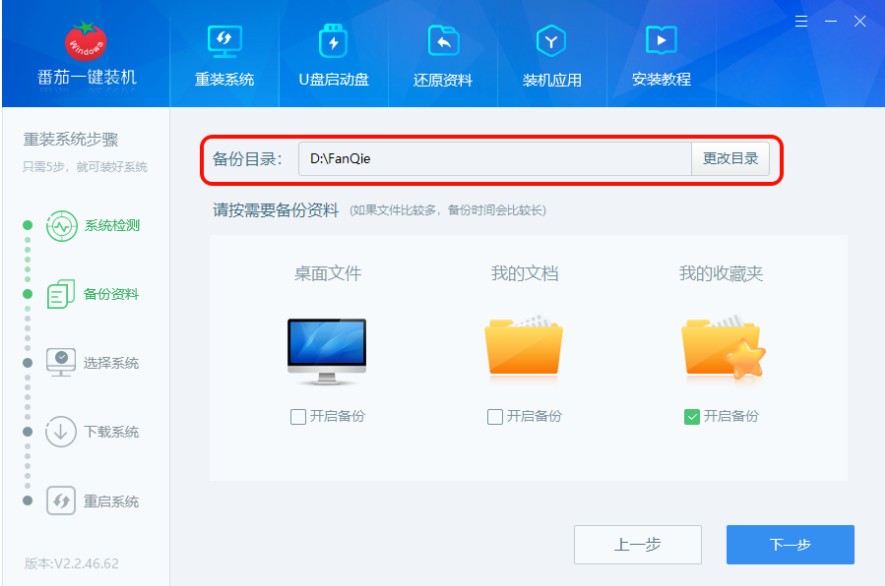The width and height of the screenshot is (885, 586).
Task: Click the 下载系统 download arrow icon
Action: (60, 432)
